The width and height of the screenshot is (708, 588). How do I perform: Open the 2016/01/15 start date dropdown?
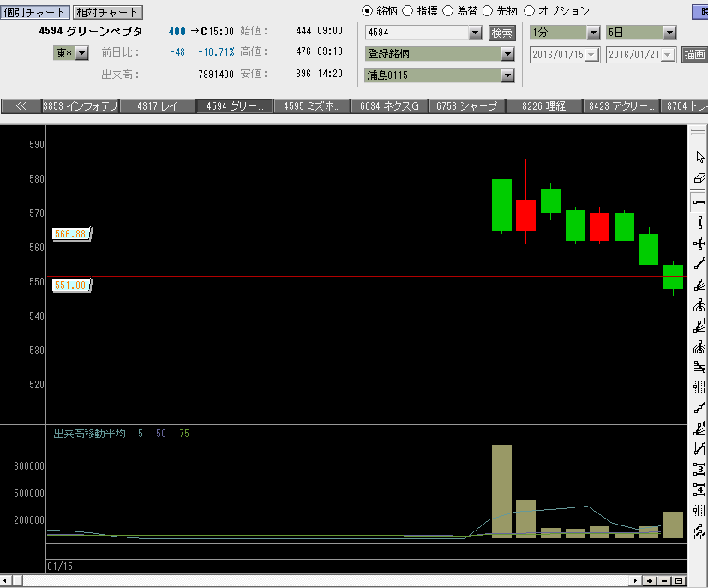coord(592,55)
